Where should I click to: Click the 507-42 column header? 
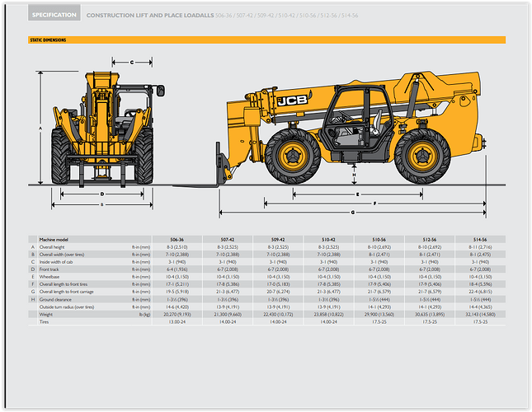pyautogui.click(x=228, y=240)
